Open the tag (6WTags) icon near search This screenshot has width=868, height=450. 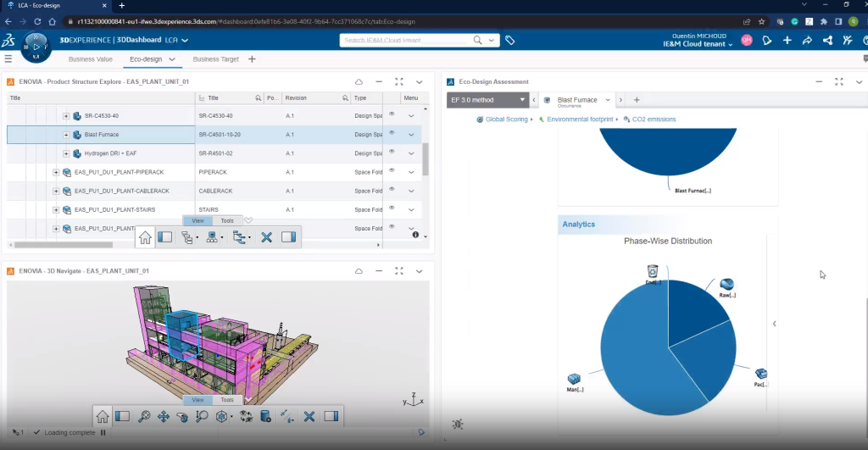tap(509, 41)
